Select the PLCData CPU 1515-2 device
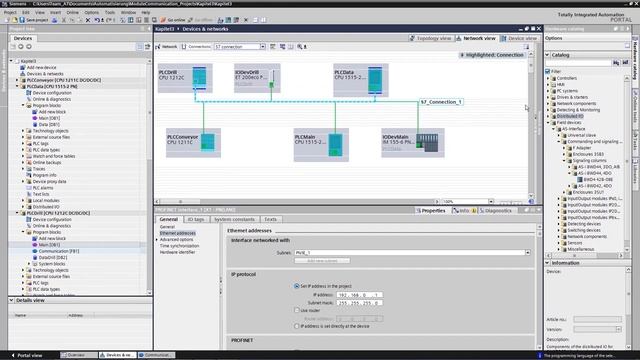Viewport: 640px width, 360px height. click(361, 80)
